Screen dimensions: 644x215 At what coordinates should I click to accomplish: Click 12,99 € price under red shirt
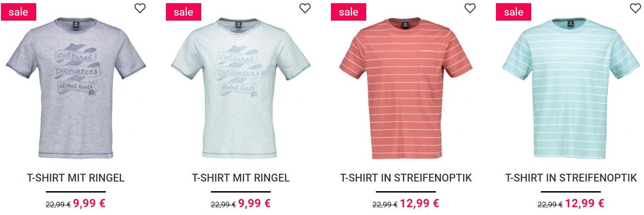pyautogui.click(x=419, y=203)
